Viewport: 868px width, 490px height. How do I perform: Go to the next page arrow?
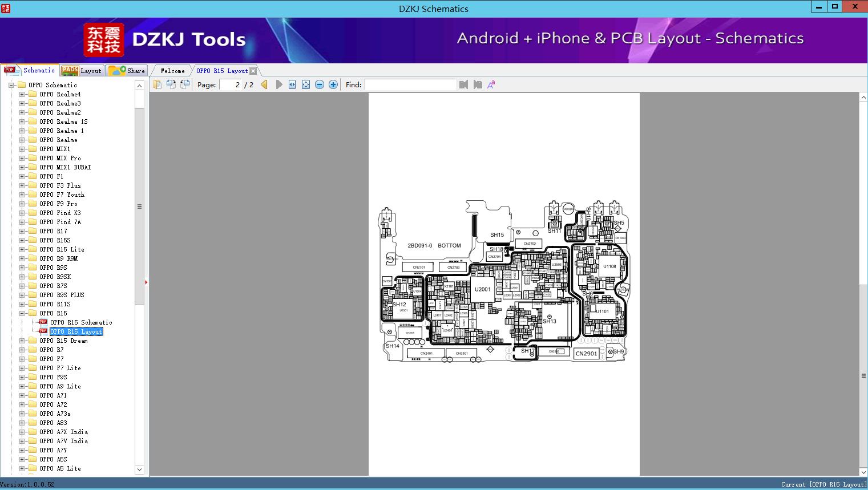pos(279,84)
